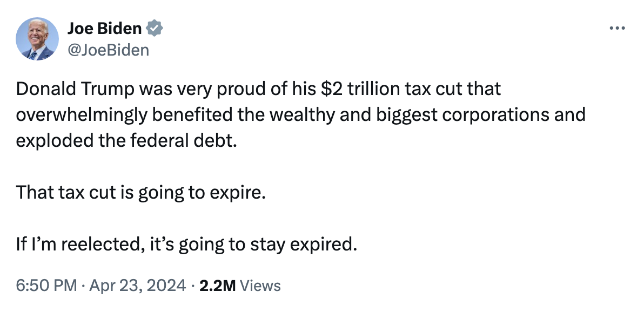This screenshot has height=312, width=644.
Task: Click the 6:50 PM timestamp
Action: [46, 286]
